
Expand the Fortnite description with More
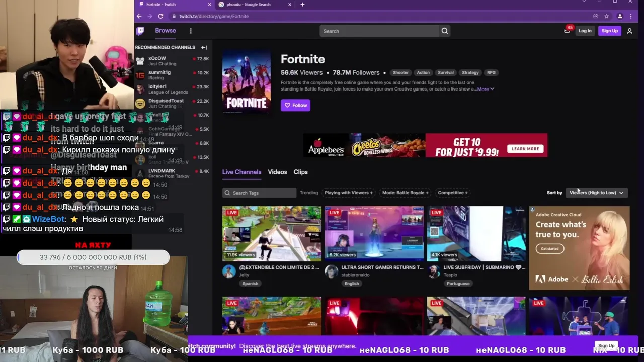pos(485,89)
